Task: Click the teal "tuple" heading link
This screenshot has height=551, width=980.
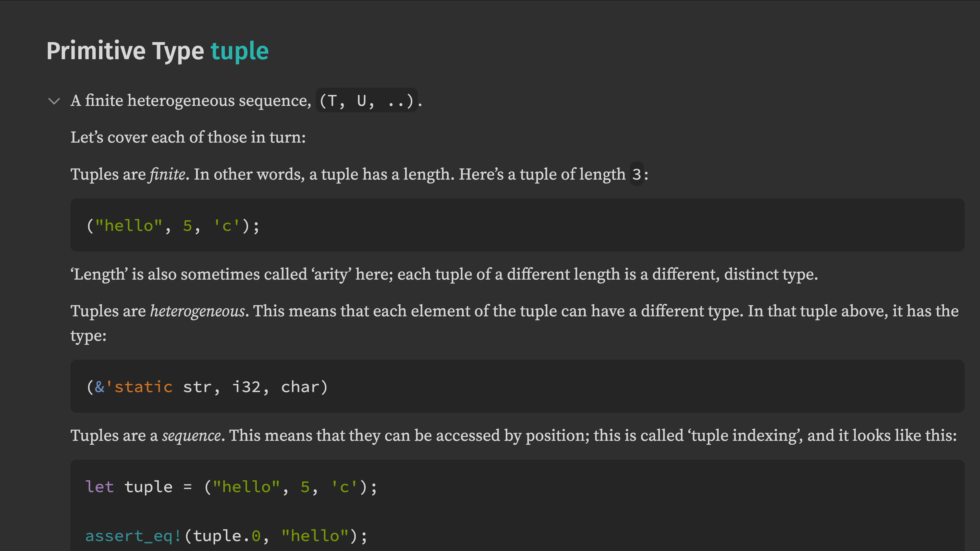Action: [x=239, y=51]
